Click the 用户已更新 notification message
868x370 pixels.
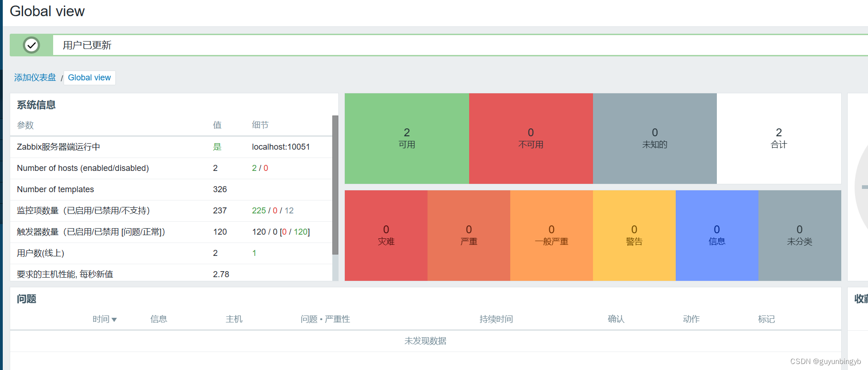point(87,45)
